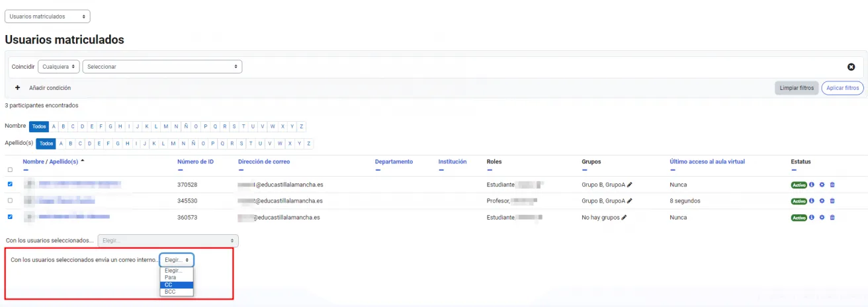This screenshot has height=307, width=868.
Task: Delete enrolment of user with ID 370528
Action: coord(832,185)
